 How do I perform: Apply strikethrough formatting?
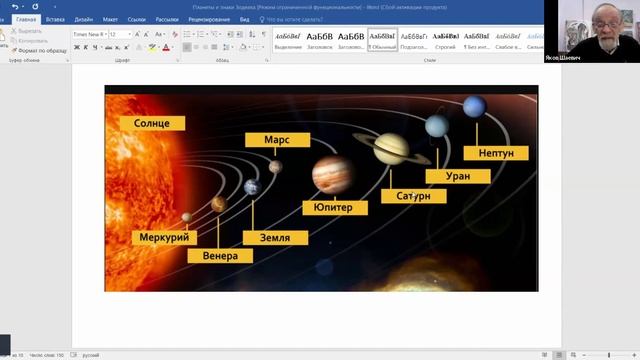click(x=108, y=48)
